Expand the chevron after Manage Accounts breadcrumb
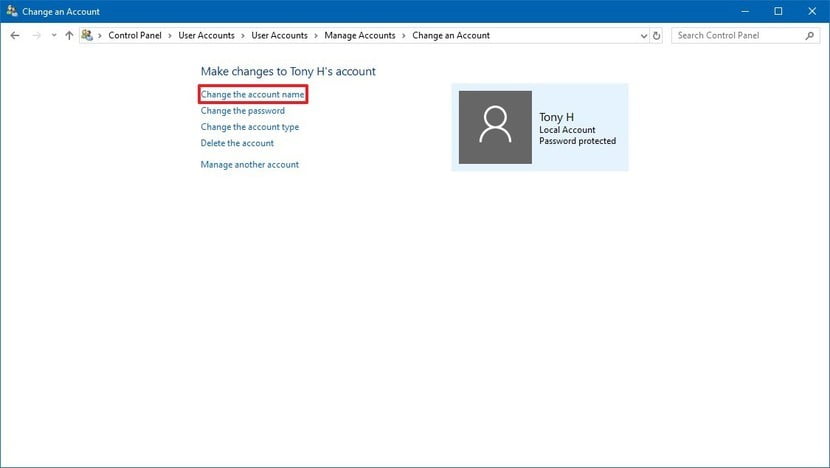The width and height of the screenshot is (830, 468). click(404, 36)
